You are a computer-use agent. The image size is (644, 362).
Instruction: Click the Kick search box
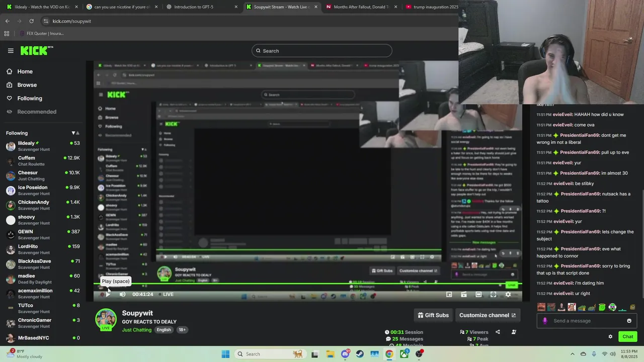point(322,51)
